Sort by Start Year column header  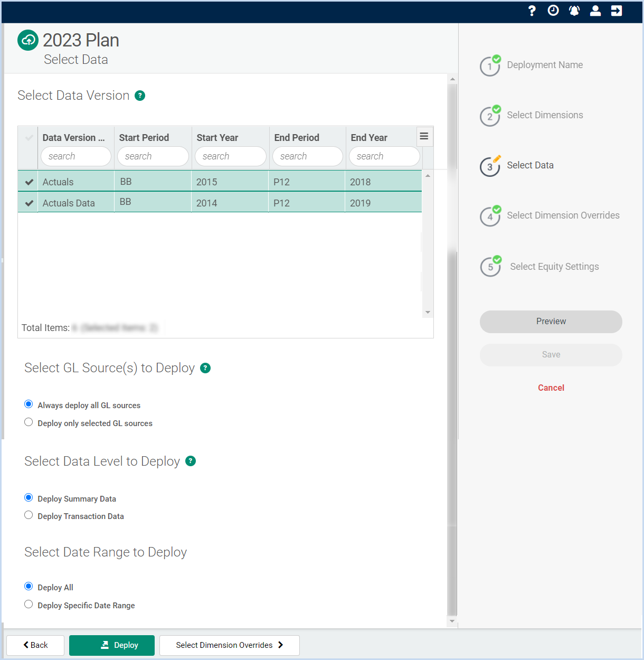point(217,138)
